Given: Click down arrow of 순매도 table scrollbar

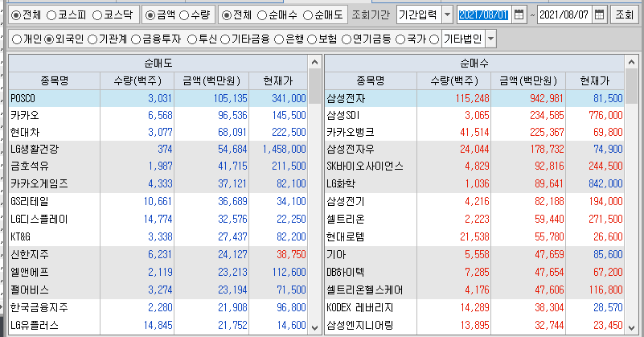Looking at the screenshot, I should point(314,327).
